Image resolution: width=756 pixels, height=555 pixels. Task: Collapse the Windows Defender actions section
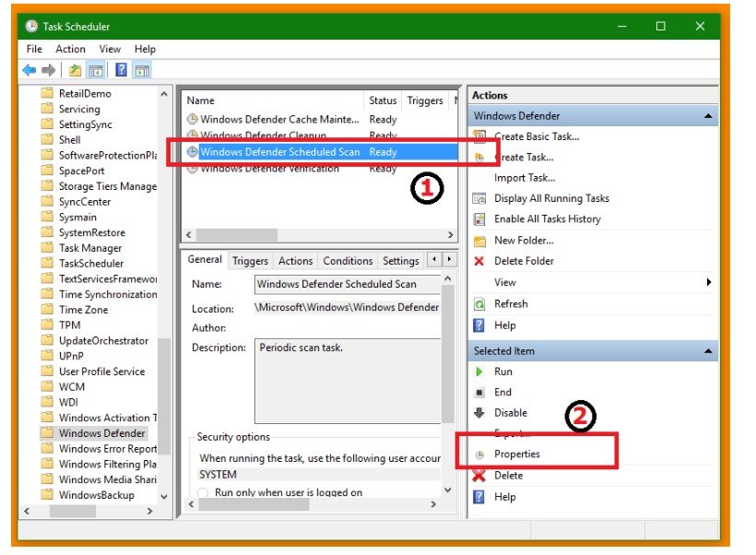coord(708,116)
